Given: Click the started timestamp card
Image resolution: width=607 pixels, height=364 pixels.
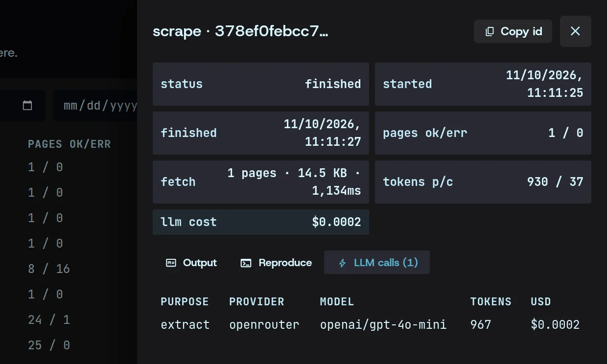Looking at the screenshot, I should pos(483,84).
